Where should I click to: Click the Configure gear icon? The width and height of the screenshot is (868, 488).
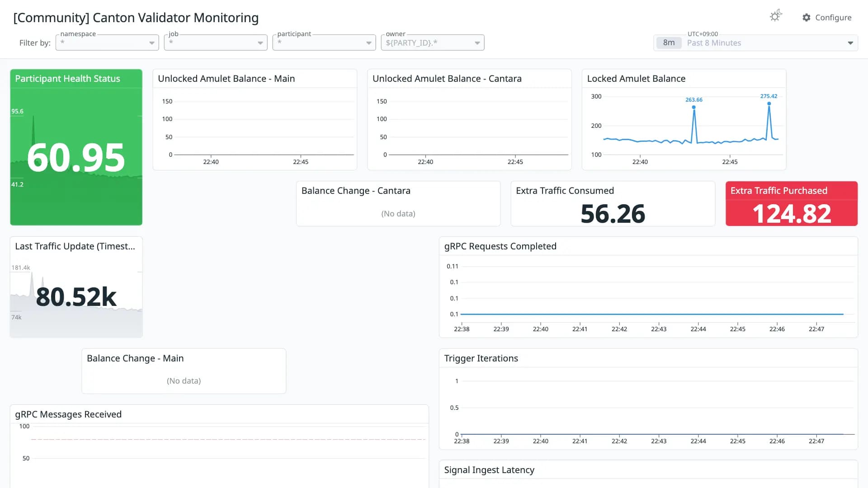point(807,18)
